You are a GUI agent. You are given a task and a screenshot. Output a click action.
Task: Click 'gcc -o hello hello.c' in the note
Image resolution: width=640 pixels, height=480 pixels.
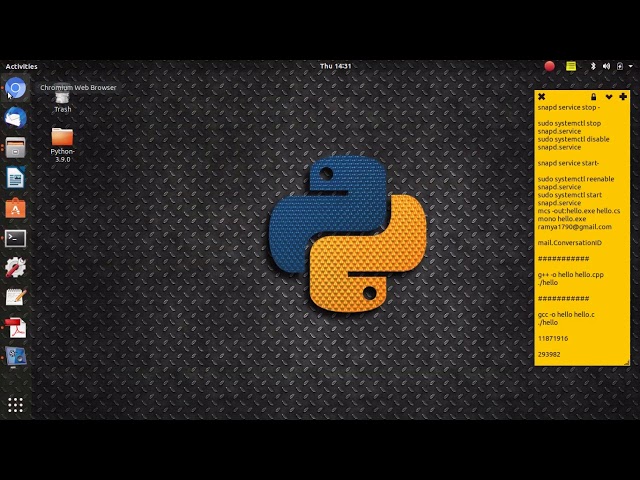tap(566, 315)
